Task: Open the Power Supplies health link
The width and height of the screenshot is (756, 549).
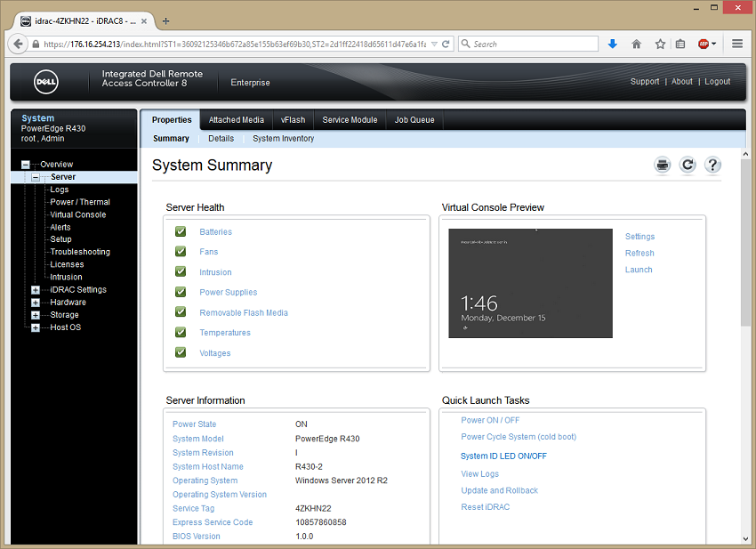Action: [x=229, y=292]
